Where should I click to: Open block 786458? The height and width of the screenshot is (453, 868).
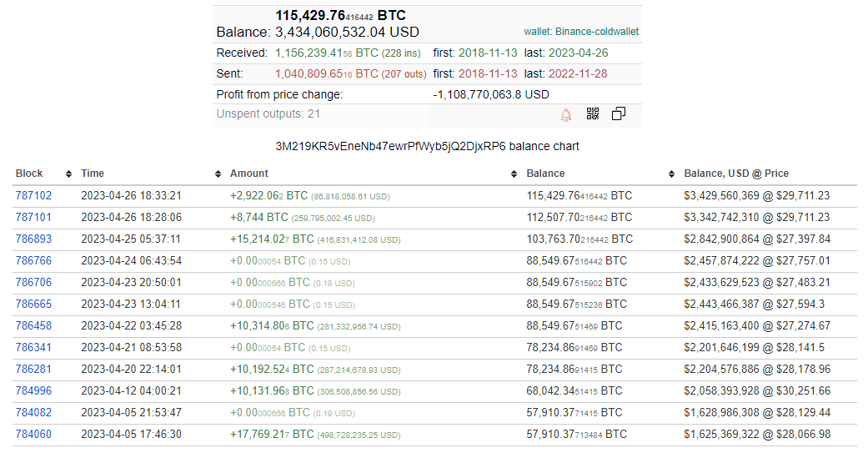[x=33, y=326]
